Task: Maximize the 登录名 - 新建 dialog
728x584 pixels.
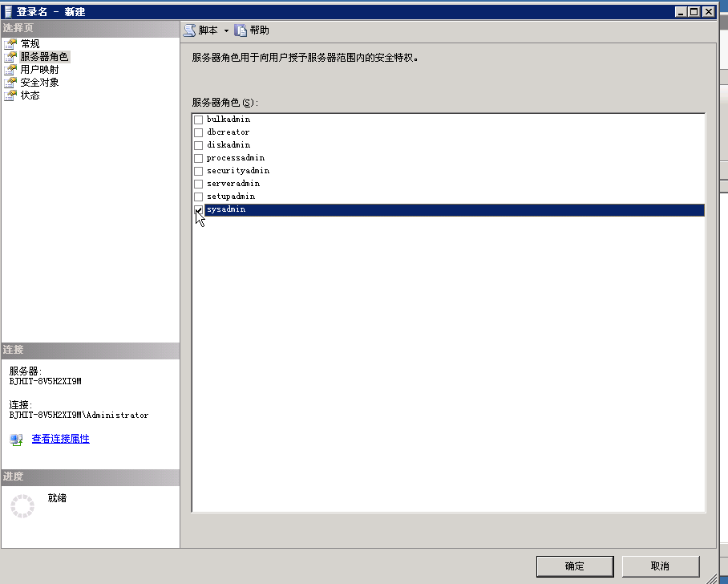Action: [x=694, y=12]
